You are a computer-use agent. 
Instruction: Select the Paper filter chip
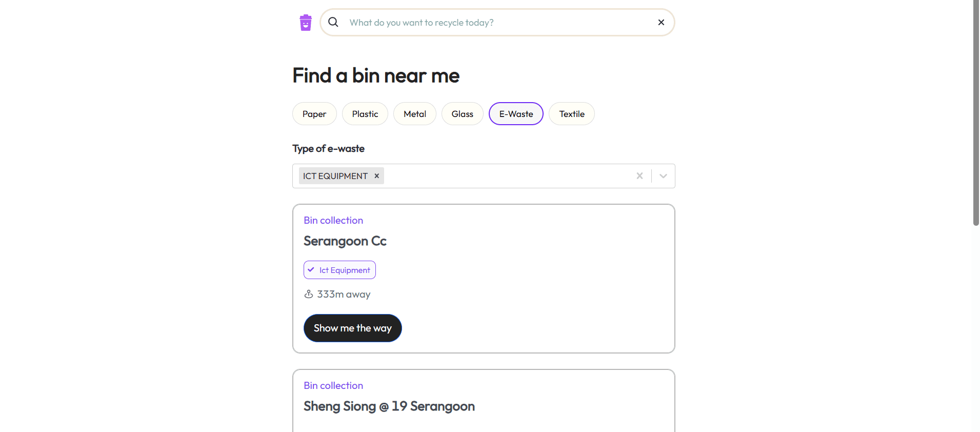pyautogui.click(x=314, y=114)
